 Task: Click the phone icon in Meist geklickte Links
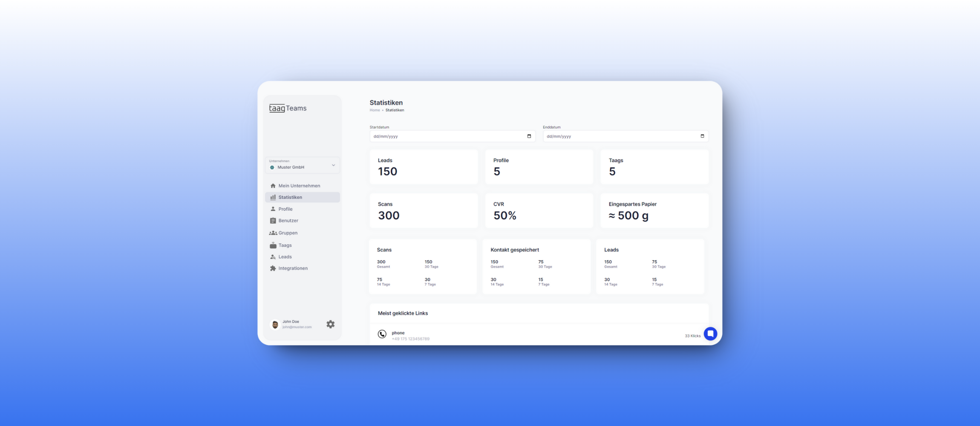382,334
